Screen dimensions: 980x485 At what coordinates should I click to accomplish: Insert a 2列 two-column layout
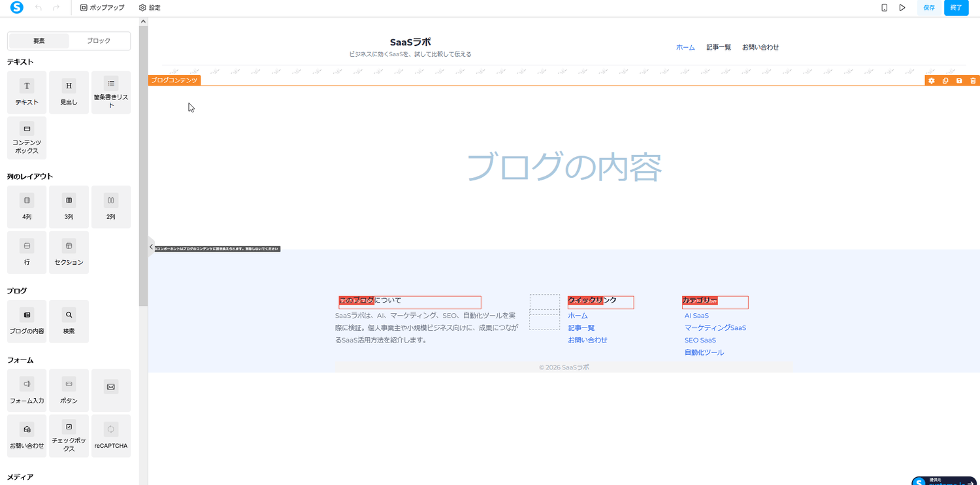(x=111, y=207)
